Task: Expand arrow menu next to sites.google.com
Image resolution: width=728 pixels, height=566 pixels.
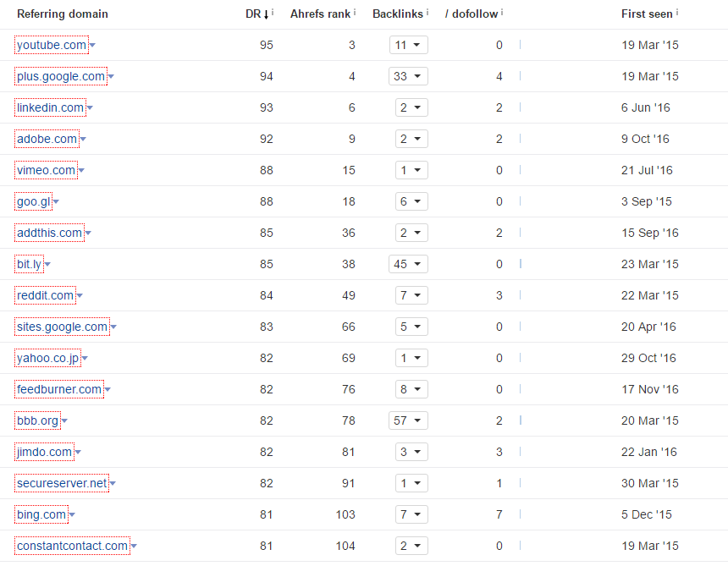Action: coord(113,327)
